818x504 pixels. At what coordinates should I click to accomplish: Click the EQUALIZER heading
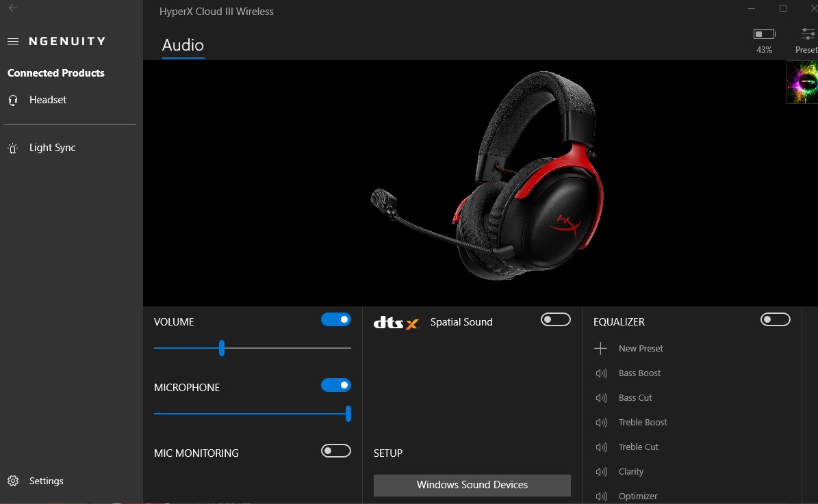(619, 322)
